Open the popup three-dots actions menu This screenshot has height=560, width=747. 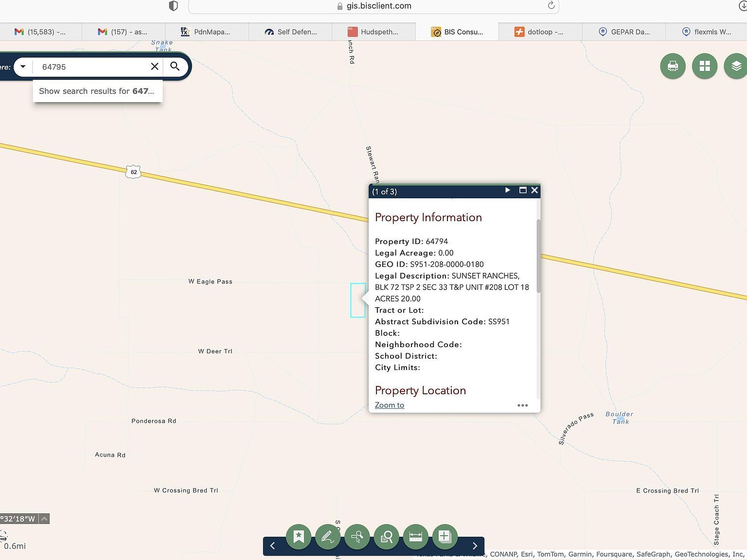[522, 405]
